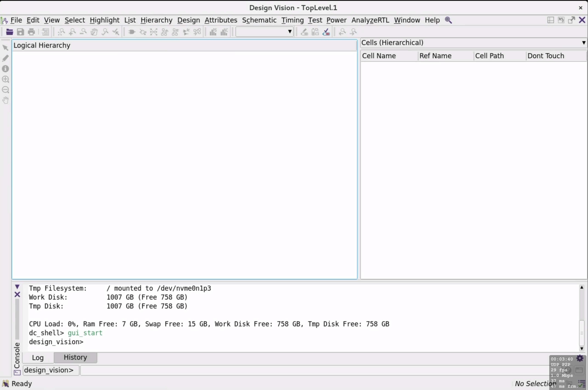Open the Hierarchy menu
The width and height of the screenshot is (588, 390).
[x=156, y=20]
